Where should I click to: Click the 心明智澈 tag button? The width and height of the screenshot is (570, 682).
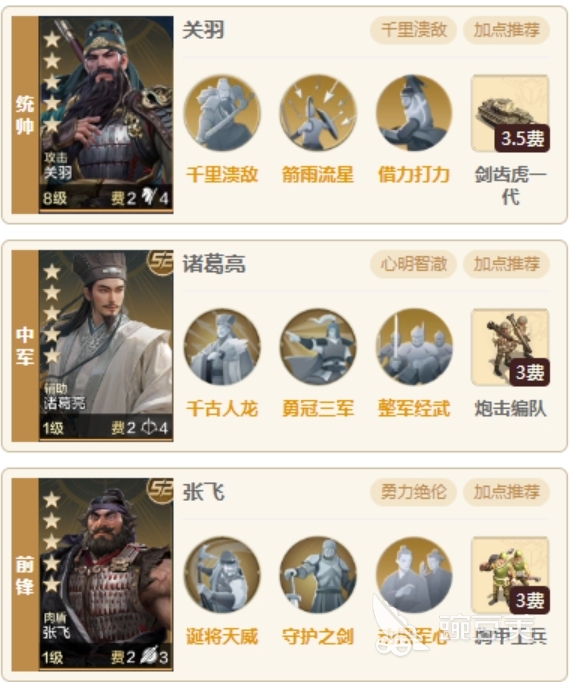click(413, 264)
